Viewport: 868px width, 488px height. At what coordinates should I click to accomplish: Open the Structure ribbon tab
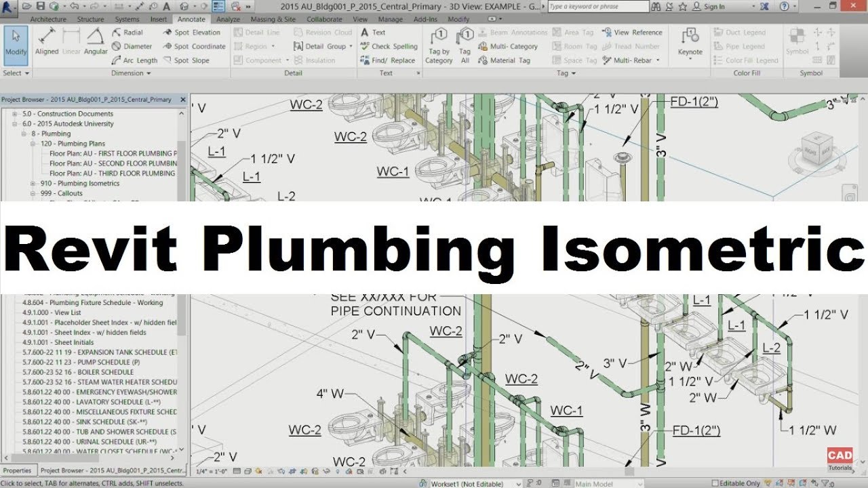(90, 20)
